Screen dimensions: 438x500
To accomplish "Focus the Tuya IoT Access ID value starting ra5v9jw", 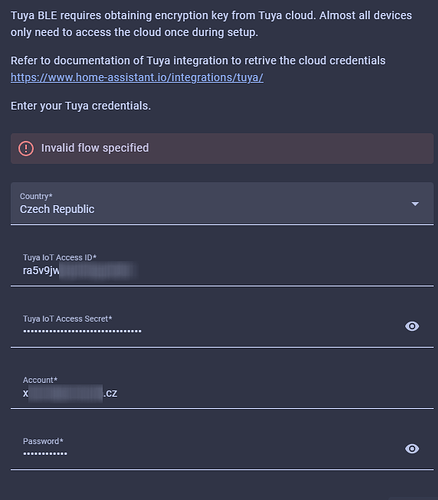I will [x=79, y=270].
